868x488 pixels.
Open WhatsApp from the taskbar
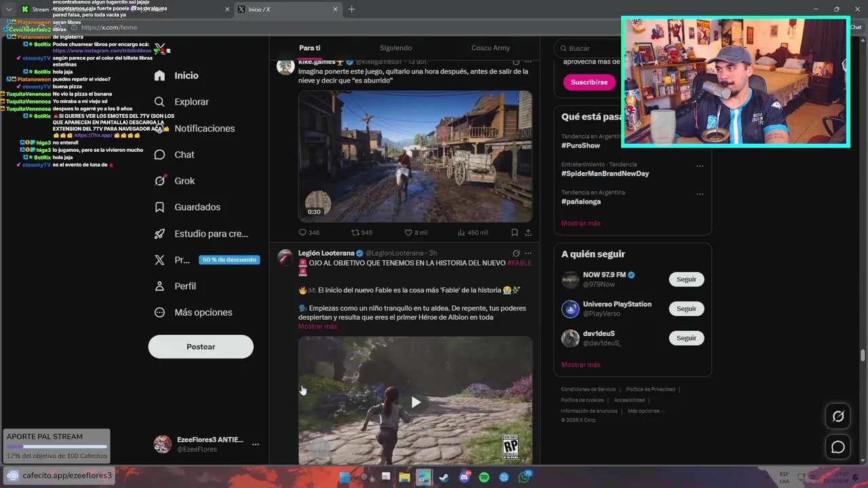524,477
